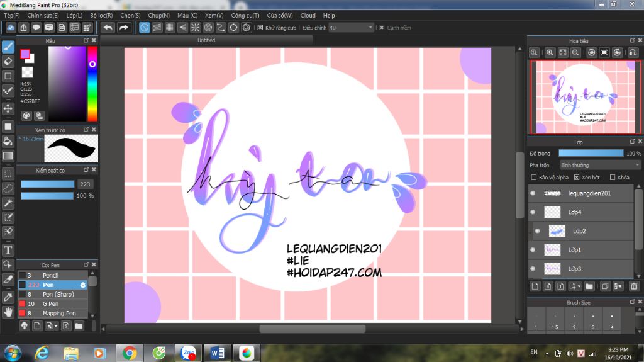Enable circle snap guide

pyautogui.click(x=208, y=28)
